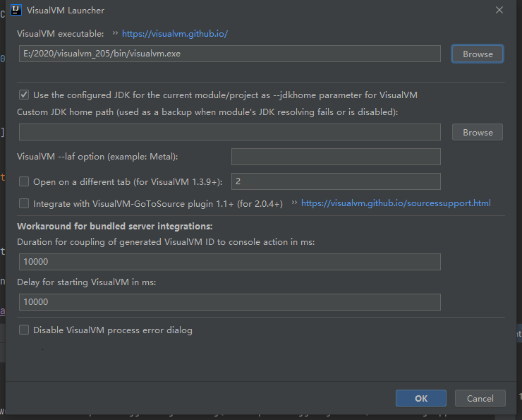The width and height of the screenshot is (522, 420).
Task: Click the delay for starting VisualVM field
Action: pyautogui.click(x=230, y=302)
